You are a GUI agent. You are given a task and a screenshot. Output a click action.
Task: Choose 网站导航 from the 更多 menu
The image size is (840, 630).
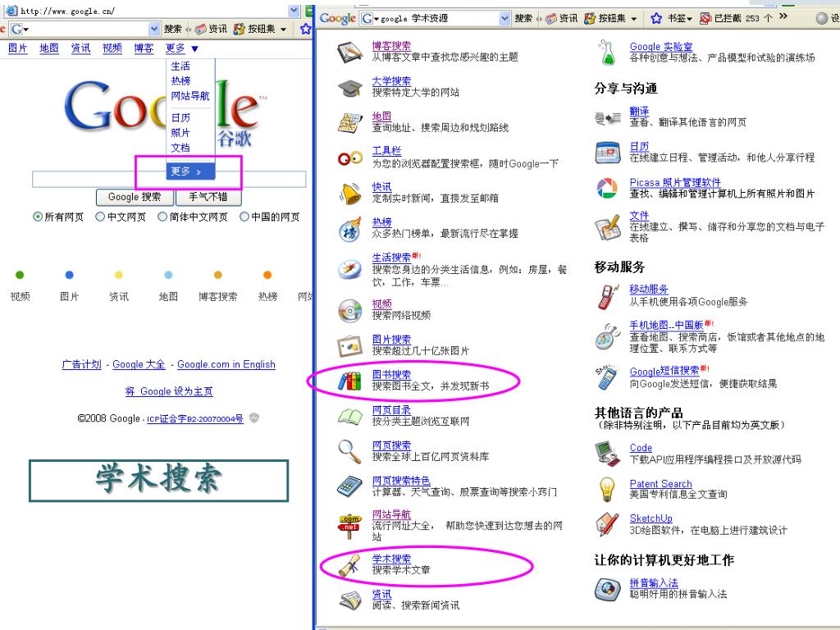190,96
